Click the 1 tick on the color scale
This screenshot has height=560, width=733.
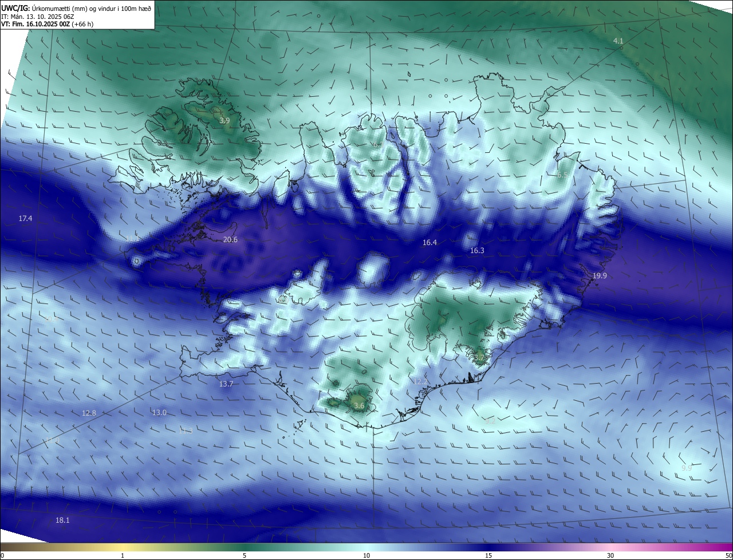pyautogui.click(x=123, y=555)
